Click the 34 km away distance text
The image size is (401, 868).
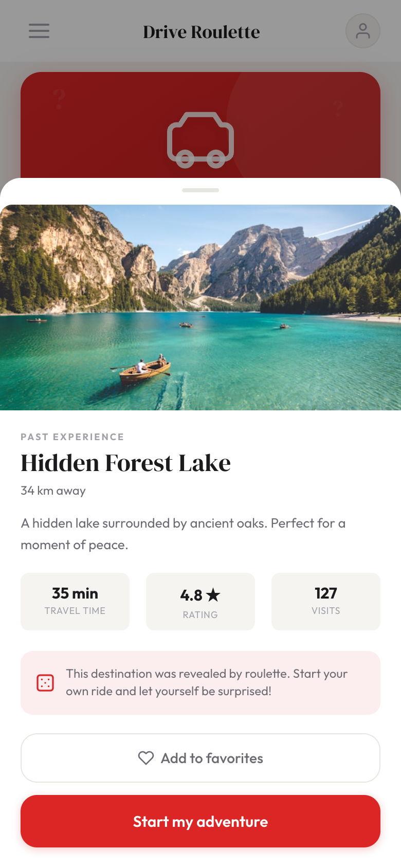pyautogui.click(x=53, y=491)
